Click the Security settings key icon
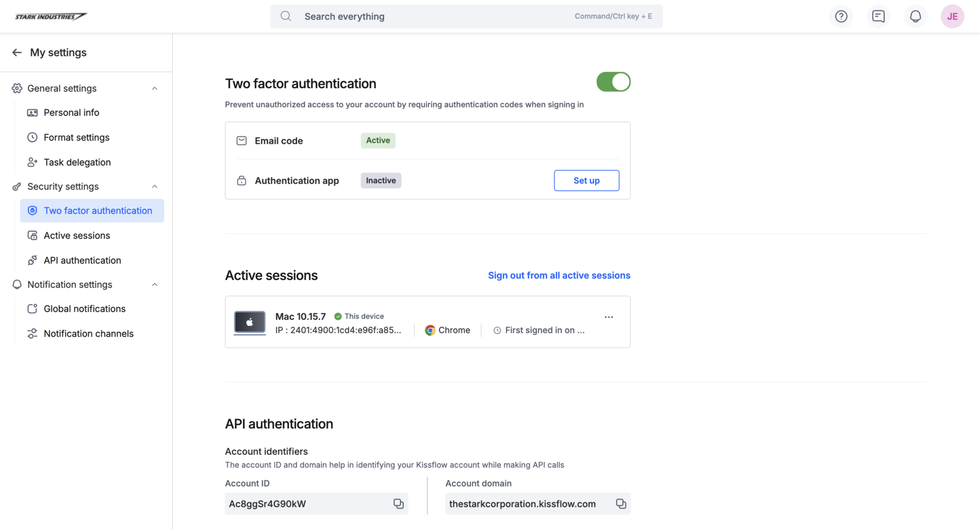 point(17,187)
